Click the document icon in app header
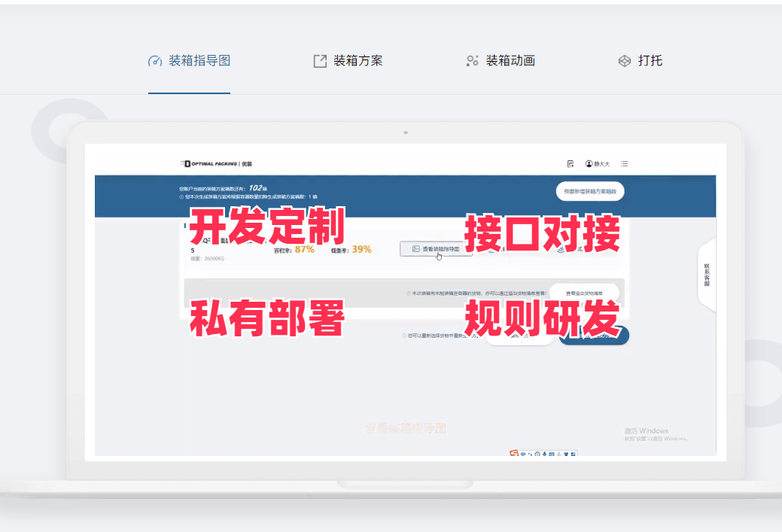Screen dimensions: 782x532 [x=571, y=163]
